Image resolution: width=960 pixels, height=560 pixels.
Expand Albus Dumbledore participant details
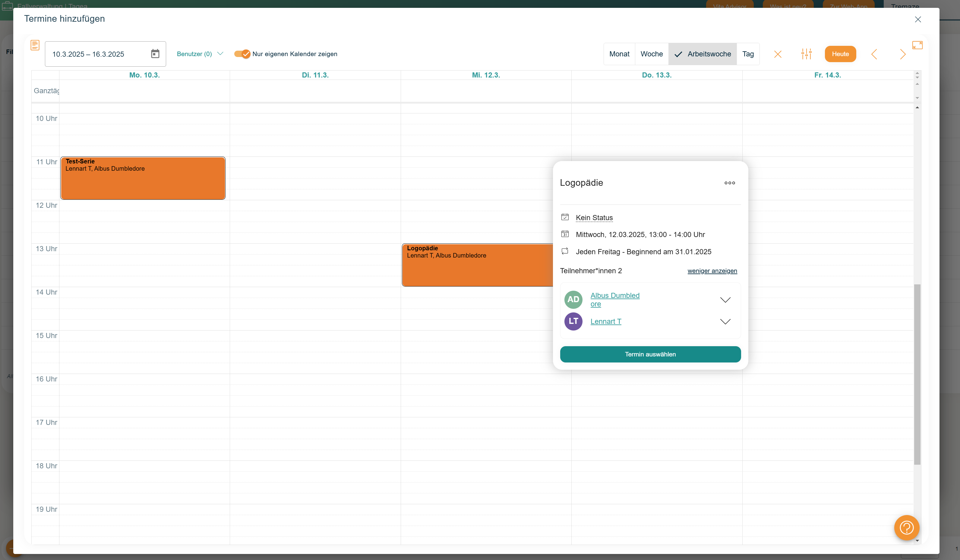[725, 299]
